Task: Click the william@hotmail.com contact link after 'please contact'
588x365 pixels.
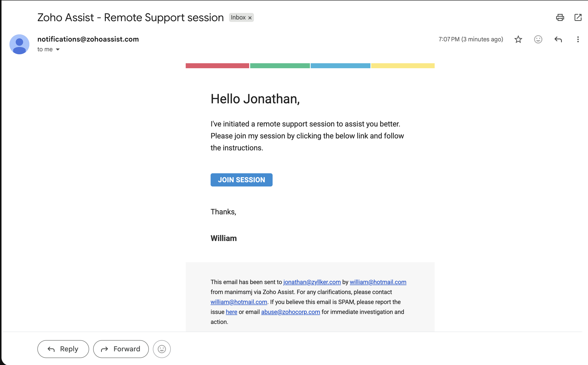Action: [x=239, y=302]
